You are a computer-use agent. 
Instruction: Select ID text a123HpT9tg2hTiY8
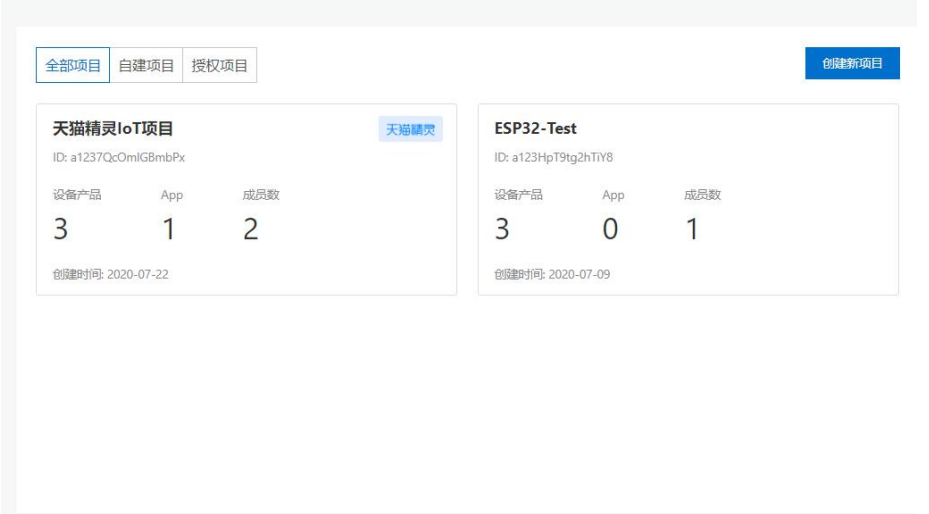(x=562, y=158)
